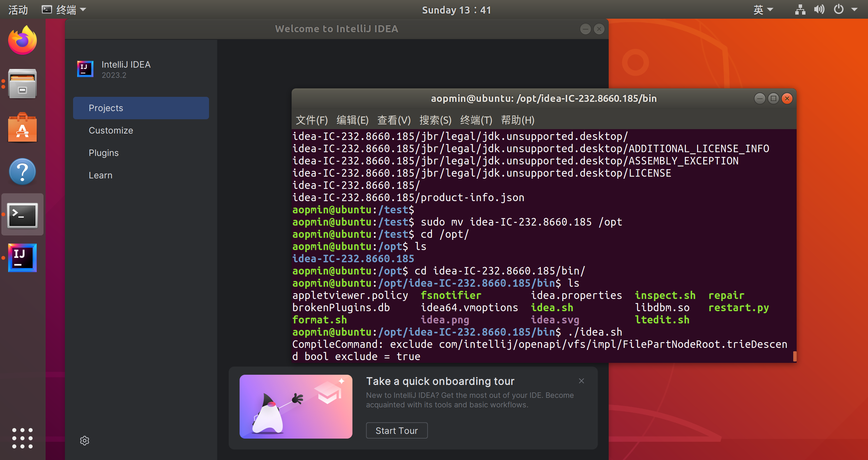
Task: Open the 英 input method dropdown
Action: (x=763, y=10)
